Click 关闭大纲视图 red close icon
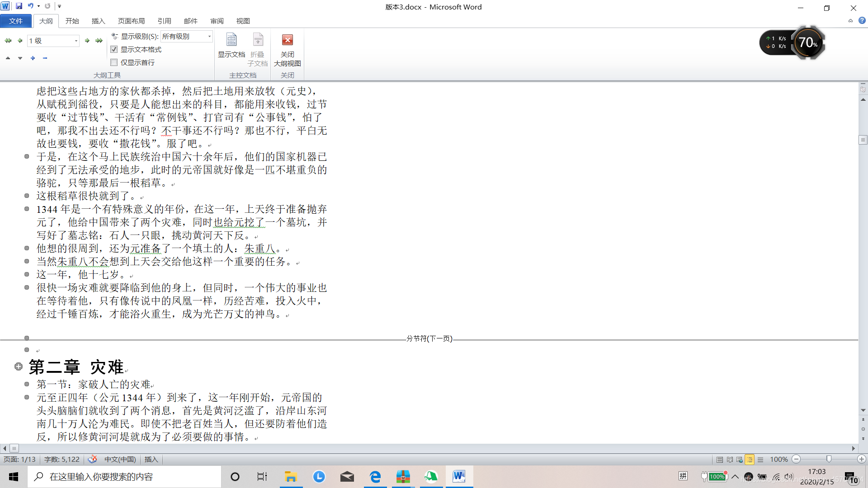This screenshot has height=488, width=868. (x=287, y=40)
